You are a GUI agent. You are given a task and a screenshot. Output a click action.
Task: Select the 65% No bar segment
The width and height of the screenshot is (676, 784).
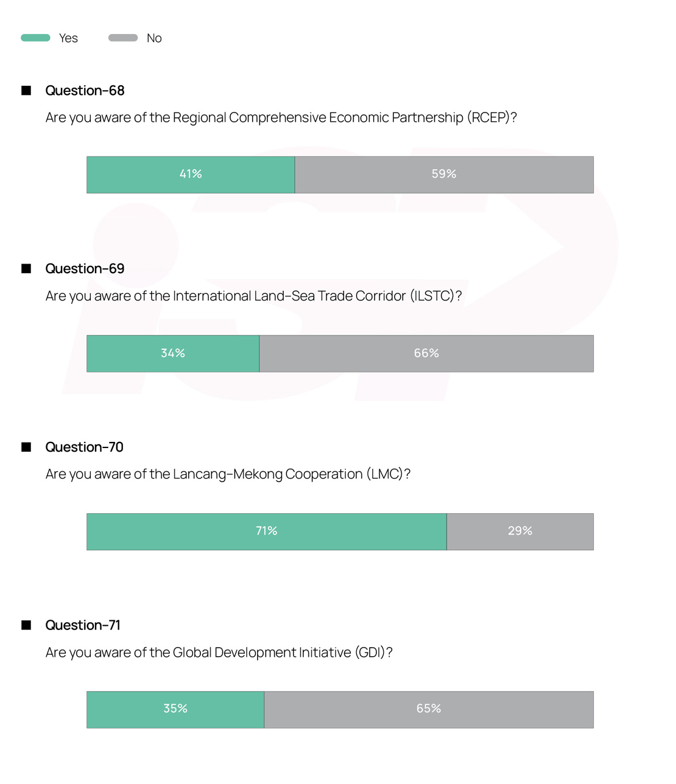click(429, 709)
